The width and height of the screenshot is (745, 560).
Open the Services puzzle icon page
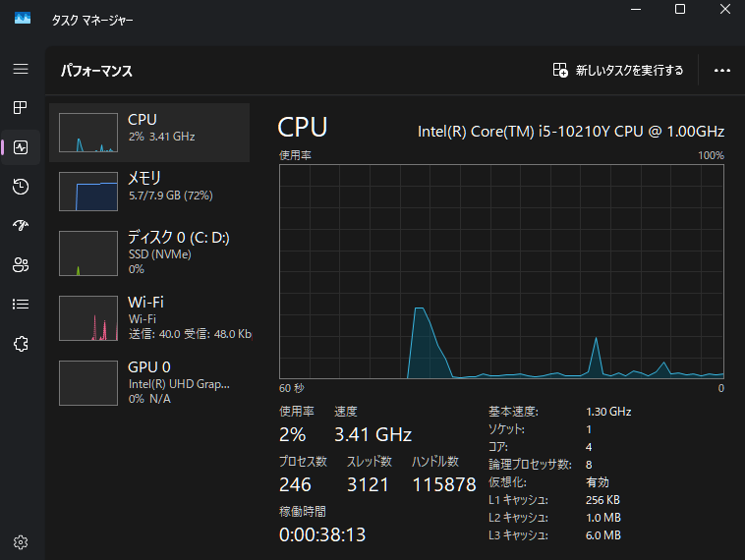pyautogui.click(x=21, y=344)
